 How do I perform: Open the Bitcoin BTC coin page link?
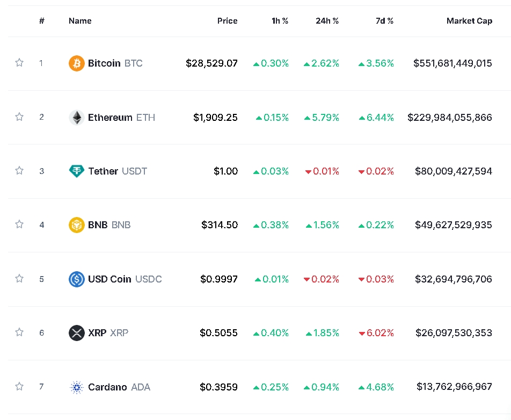(x=115, y=63)
